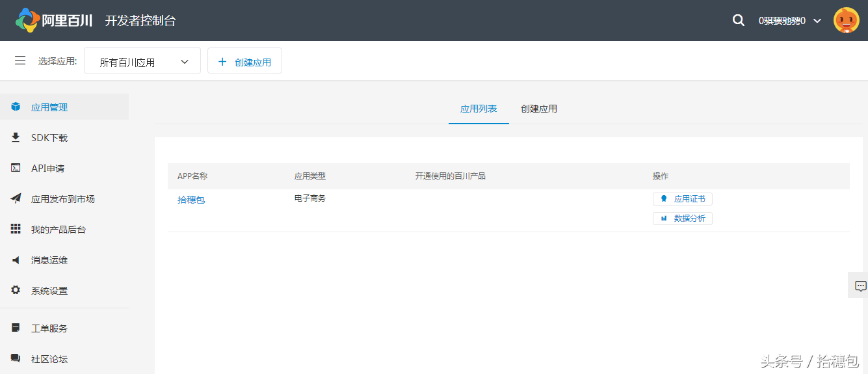Image resolution: width=868 pixels, height=374 pixels.
Task: Click the 开通使用的百川产品 column header
Action: [x=451, y=176]
